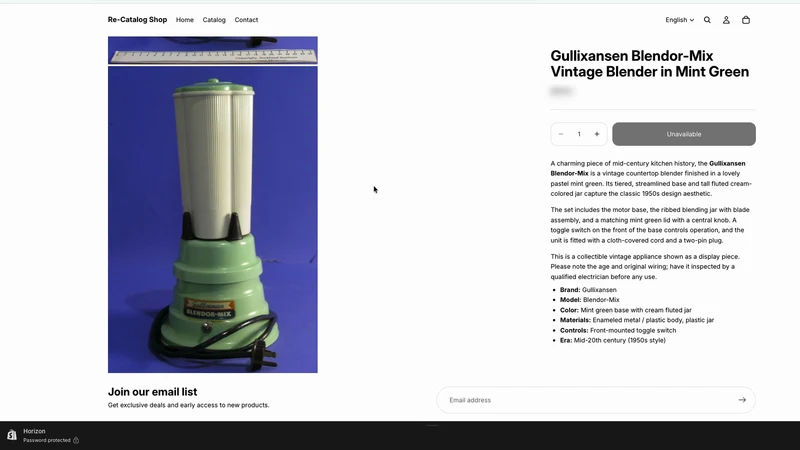Click the product title Gullixansen Blendor-Mix

tap(649, 64)
